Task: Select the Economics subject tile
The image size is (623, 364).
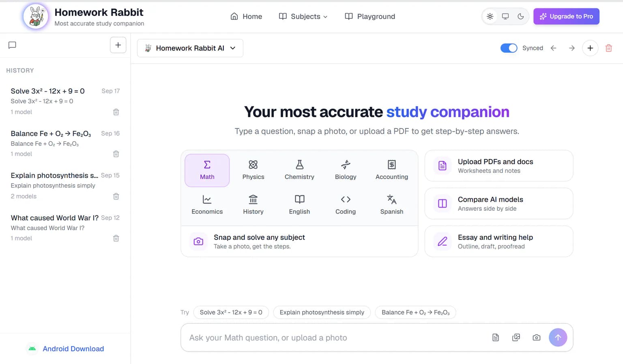Action: point(207,205)
